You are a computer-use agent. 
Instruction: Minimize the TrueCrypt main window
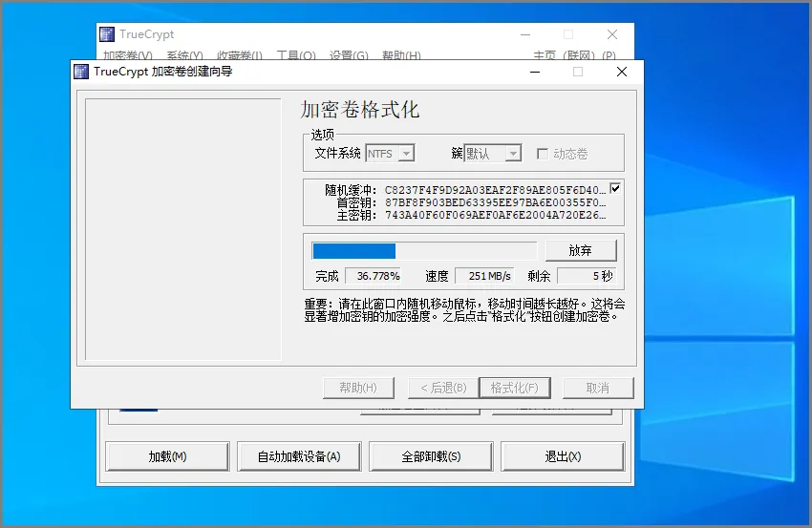(525, 34)
